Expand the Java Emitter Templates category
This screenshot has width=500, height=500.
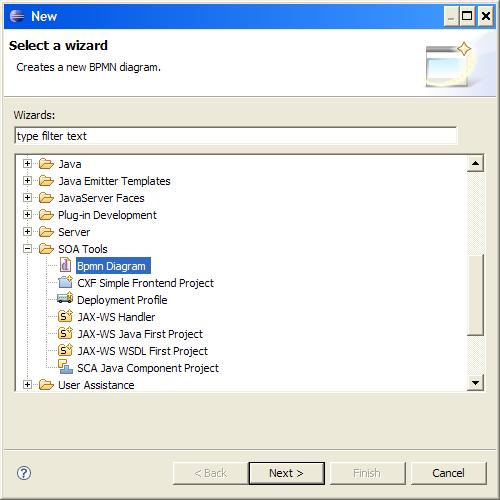[27, 181]
